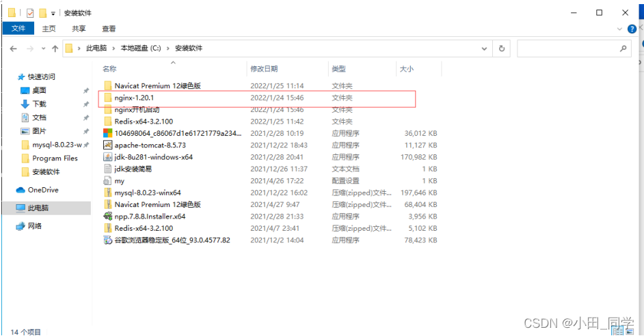The image size is (644, 336).
Task: Switch to the 查看 ribbon tab
Action: coord(109,29)
